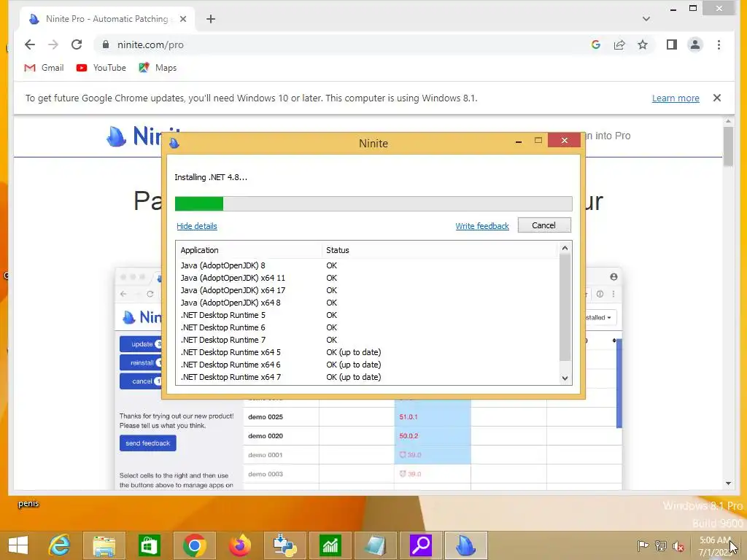Select .NET Desktop Runtime x64 5 row
This screenshot has height=560, width=747.
point(368,352)
